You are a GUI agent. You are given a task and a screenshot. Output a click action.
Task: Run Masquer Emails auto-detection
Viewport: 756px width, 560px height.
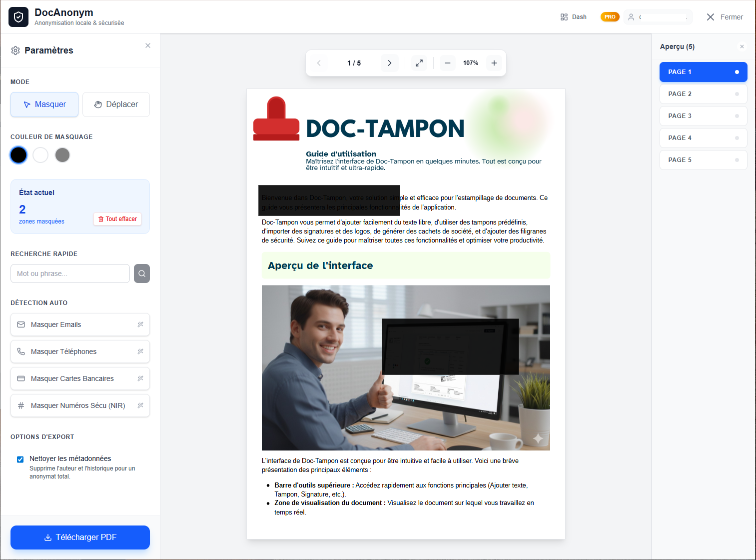(x=80, y=324)
